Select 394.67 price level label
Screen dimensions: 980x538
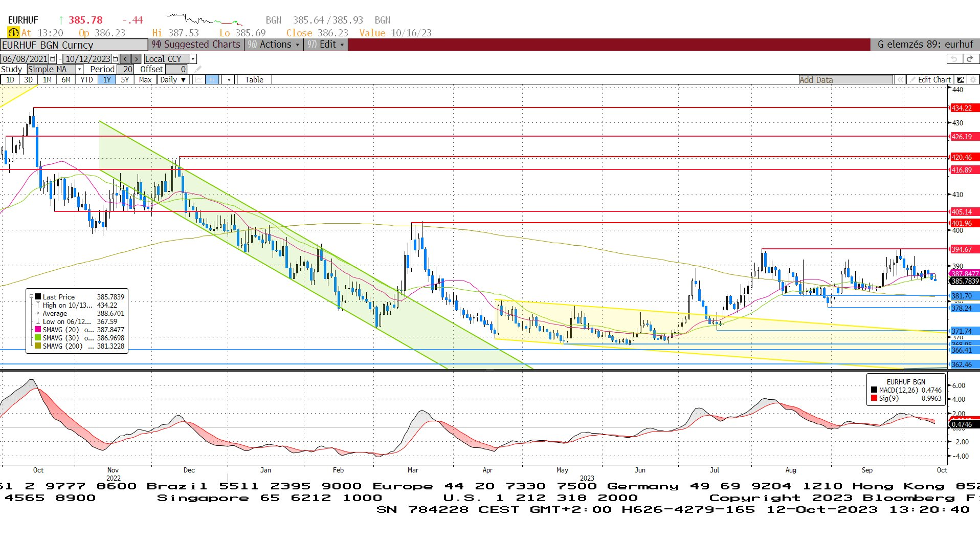tap(964, 249)
